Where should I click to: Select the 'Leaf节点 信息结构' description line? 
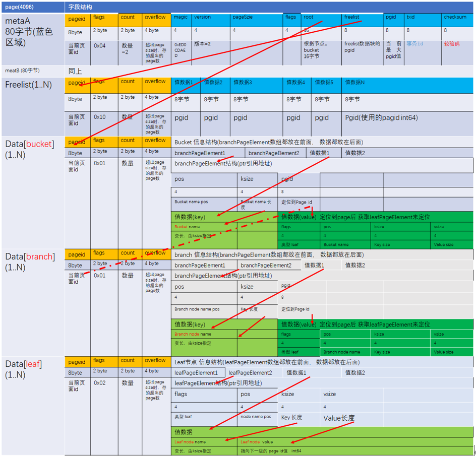[322, 362]
